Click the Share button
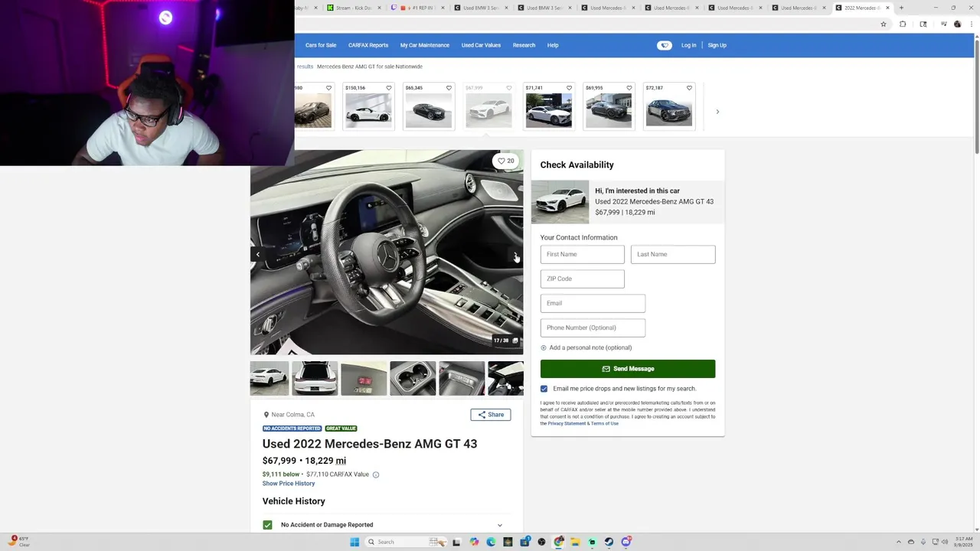Image resolution: width=980 pixels, height=551 pixels. click(491, 415)
